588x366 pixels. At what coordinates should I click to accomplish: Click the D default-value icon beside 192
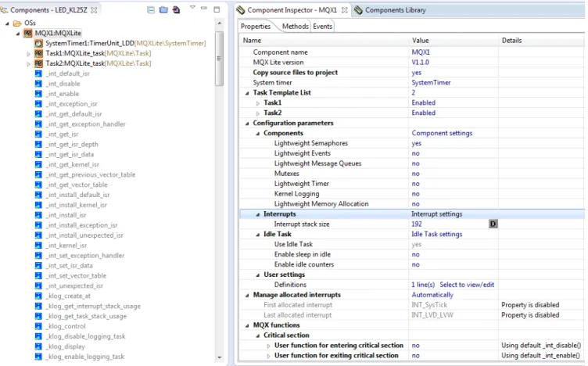(493, 224)
